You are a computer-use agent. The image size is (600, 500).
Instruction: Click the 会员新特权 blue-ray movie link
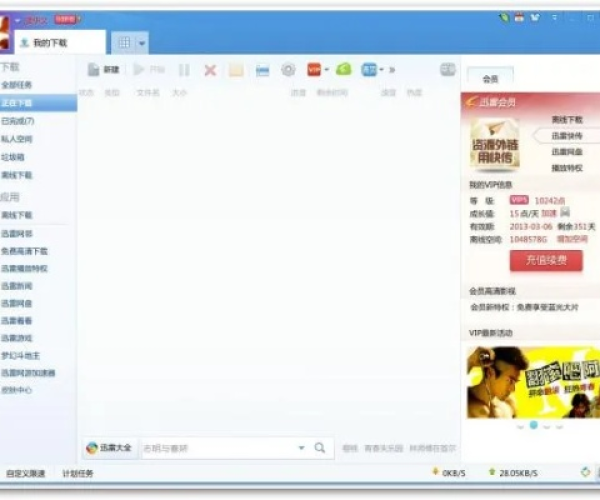(524, 307)
